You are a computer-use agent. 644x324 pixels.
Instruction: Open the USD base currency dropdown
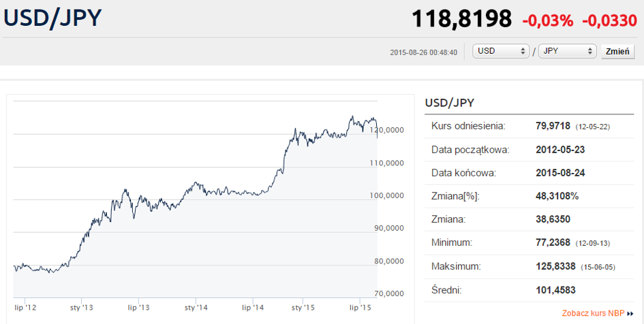pos(502,52)
